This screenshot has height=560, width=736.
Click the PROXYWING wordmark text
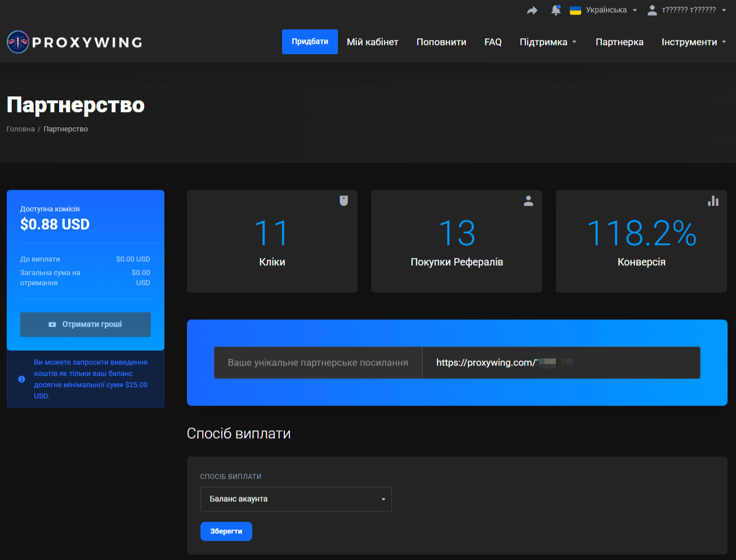pos(87,42)
